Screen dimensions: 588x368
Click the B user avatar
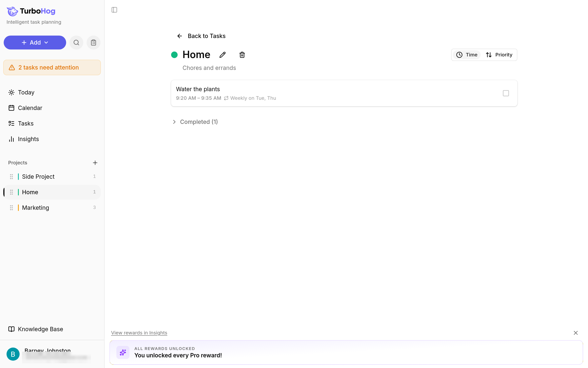[x=13, y=354]
